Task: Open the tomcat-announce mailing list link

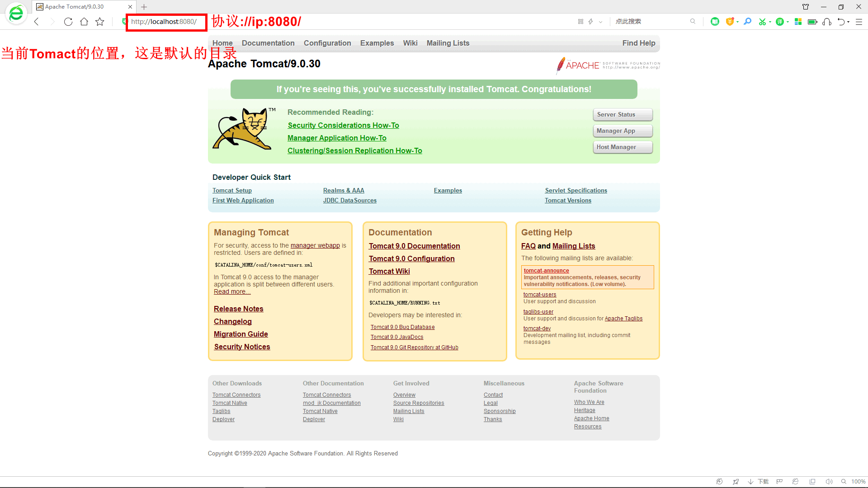Action: [546, 271]
